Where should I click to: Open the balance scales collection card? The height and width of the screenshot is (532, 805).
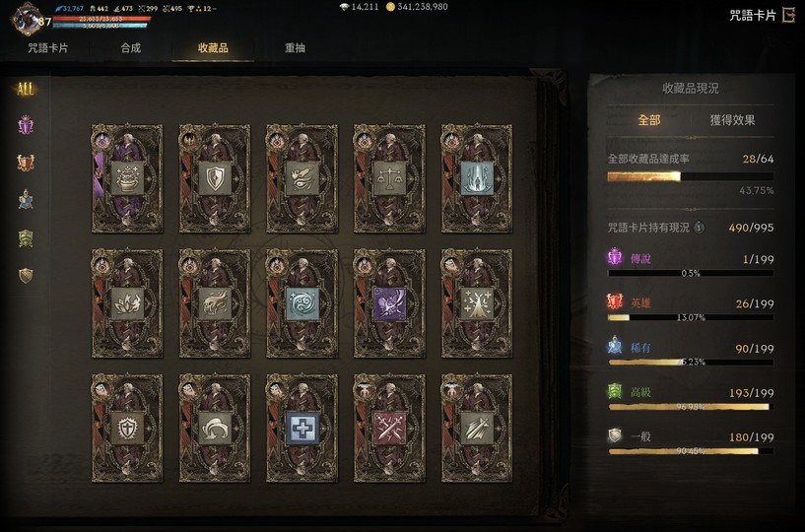click(389, 178)
